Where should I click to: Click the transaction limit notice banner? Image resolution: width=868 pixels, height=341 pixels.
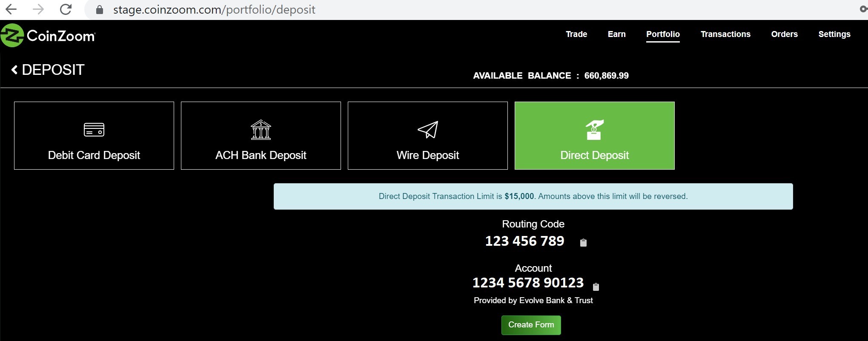point(533,196)
